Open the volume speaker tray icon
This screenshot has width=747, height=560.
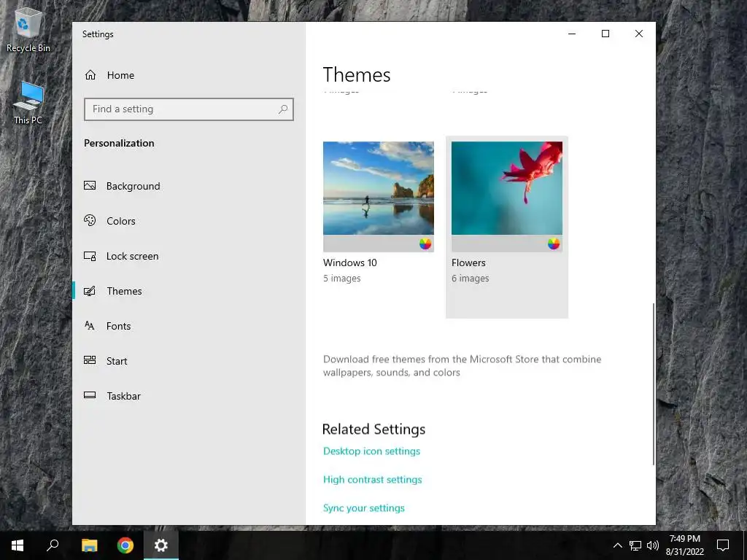click(653, 545)
